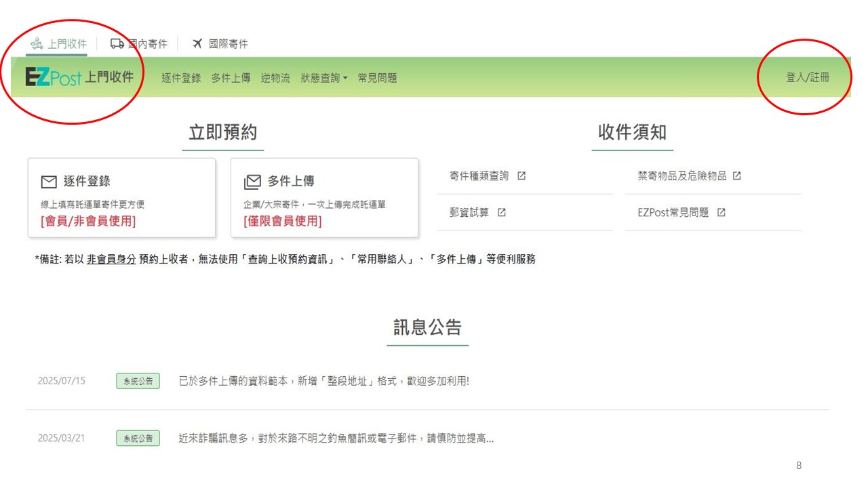The image size is (868, 488).
Task: Open the EZPost常見問題 link
Action: click(x=673, y=212)
